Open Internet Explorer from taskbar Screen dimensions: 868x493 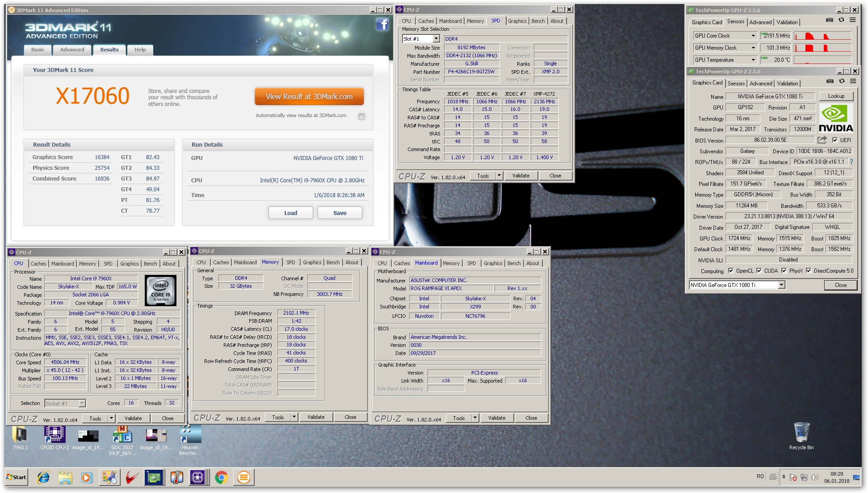click(x=43, y=477)
